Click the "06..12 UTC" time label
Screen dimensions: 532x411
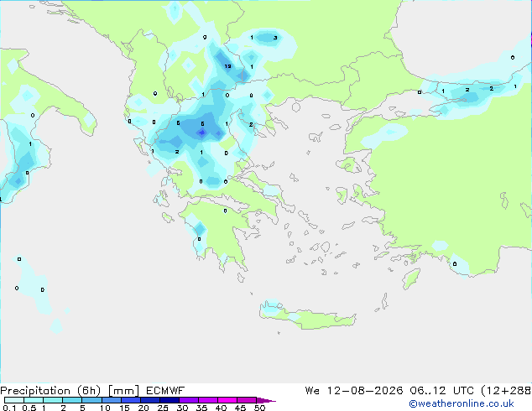click(441, 391)
